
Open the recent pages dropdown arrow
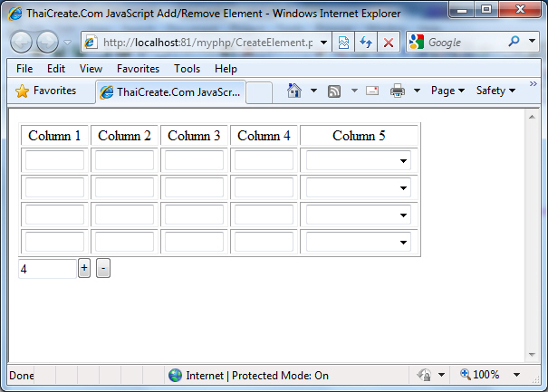(67, 43)
